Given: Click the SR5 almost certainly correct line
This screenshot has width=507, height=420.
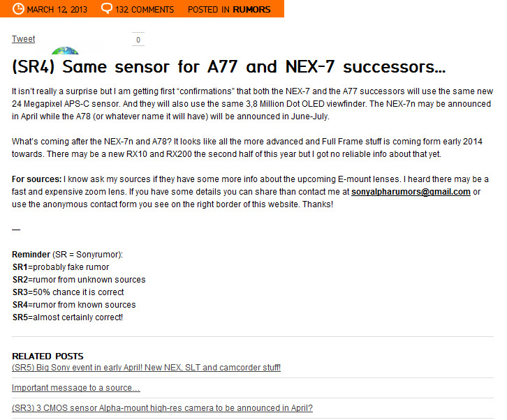Looking at the screenshot, I should (x=68, y=317).
